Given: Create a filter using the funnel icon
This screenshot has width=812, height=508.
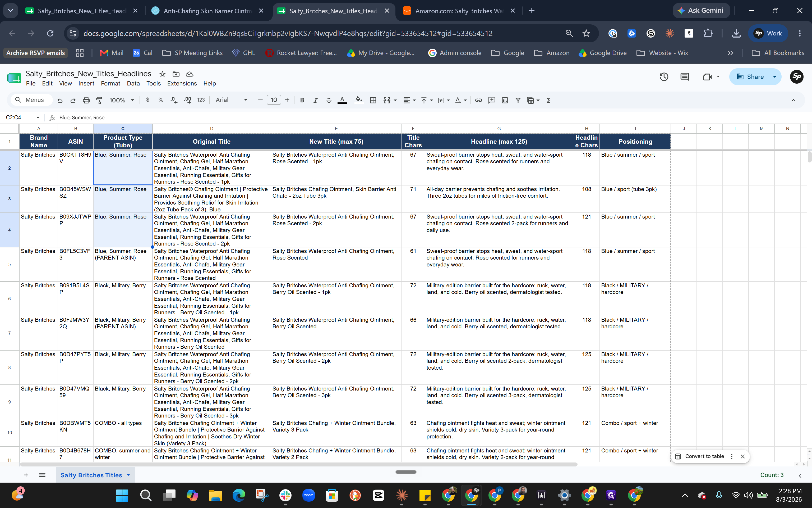Looking at the screenshot, I should coord(518,100).
